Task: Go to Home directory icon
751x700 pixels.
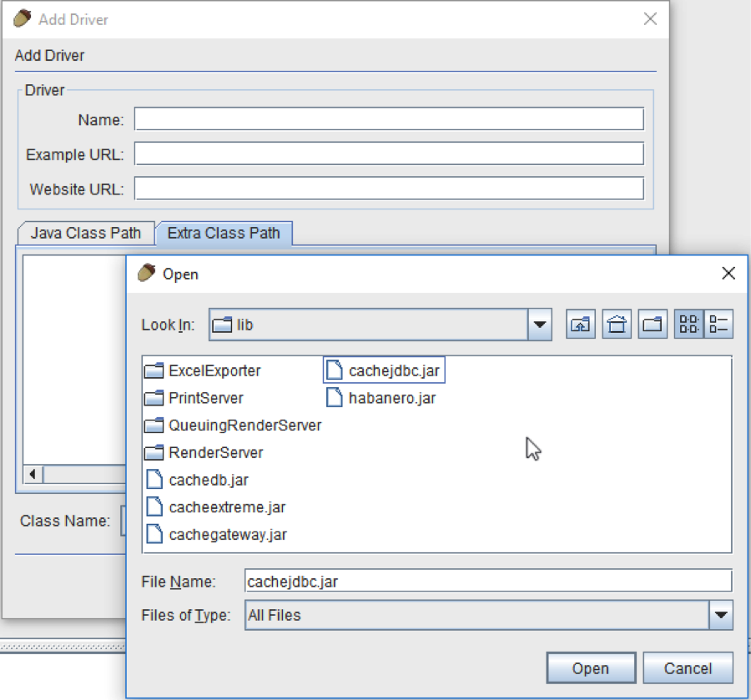Action: (x=616, y=325)
